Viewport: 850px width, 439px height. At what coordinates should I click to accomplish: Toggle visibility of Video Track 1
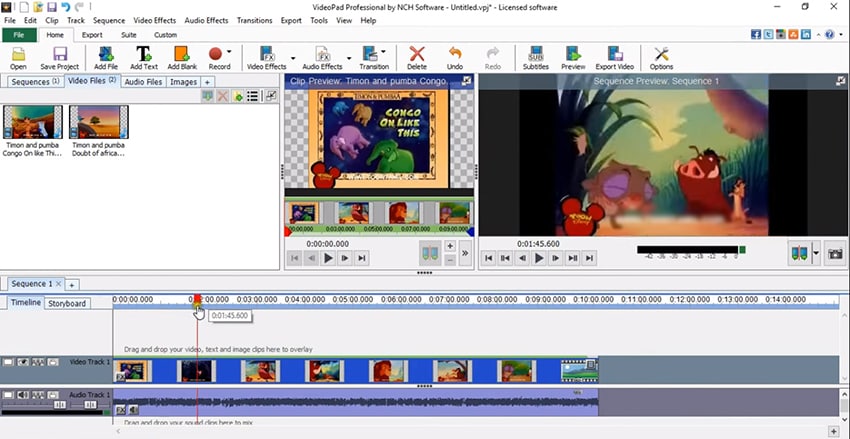pyautogui.click(x=23, y=361)
